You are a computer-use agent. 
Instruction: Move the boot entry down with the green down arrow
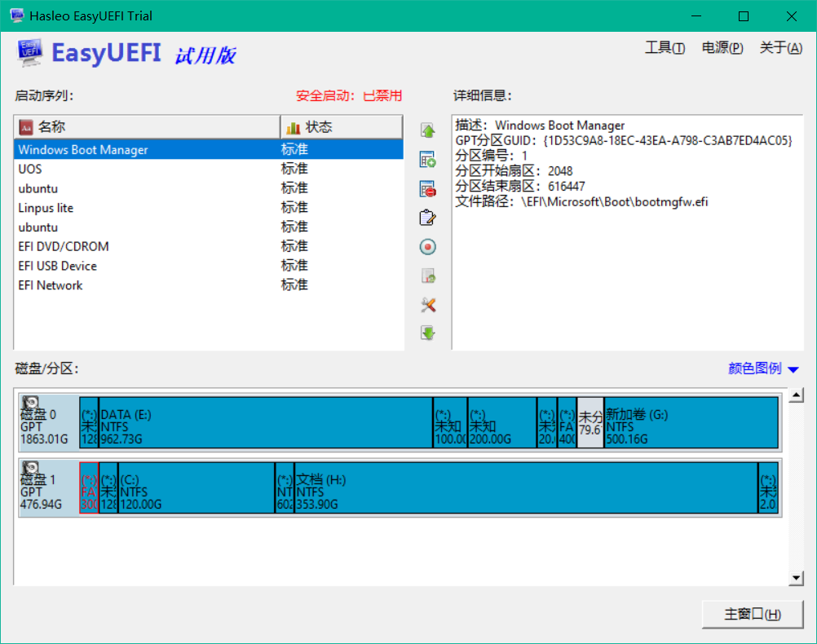click(428, 333)
